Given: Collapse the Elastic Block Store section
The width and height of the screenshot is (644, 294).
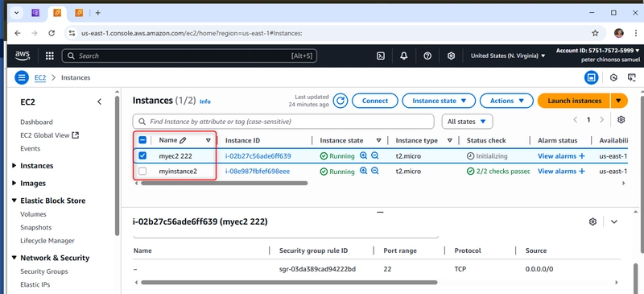Looking at the screenshot, I should point(14,201).
